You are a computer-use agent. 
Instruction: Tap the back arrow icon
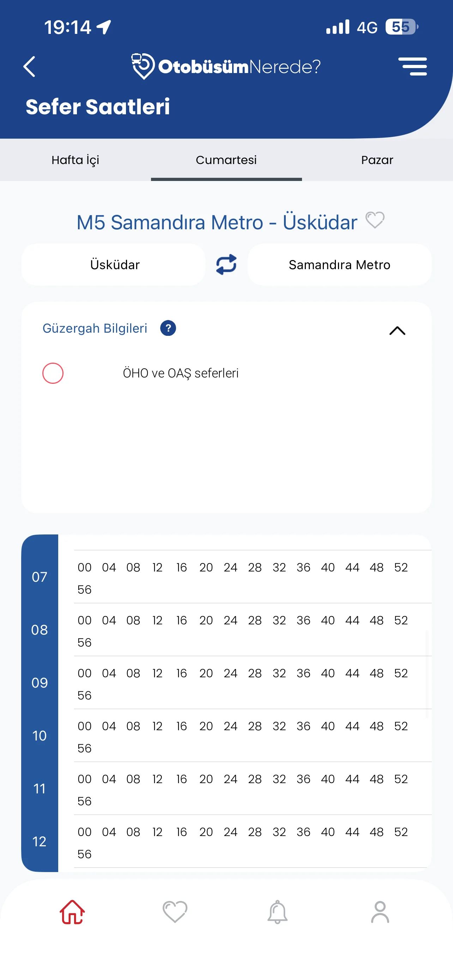click(29, 67)
